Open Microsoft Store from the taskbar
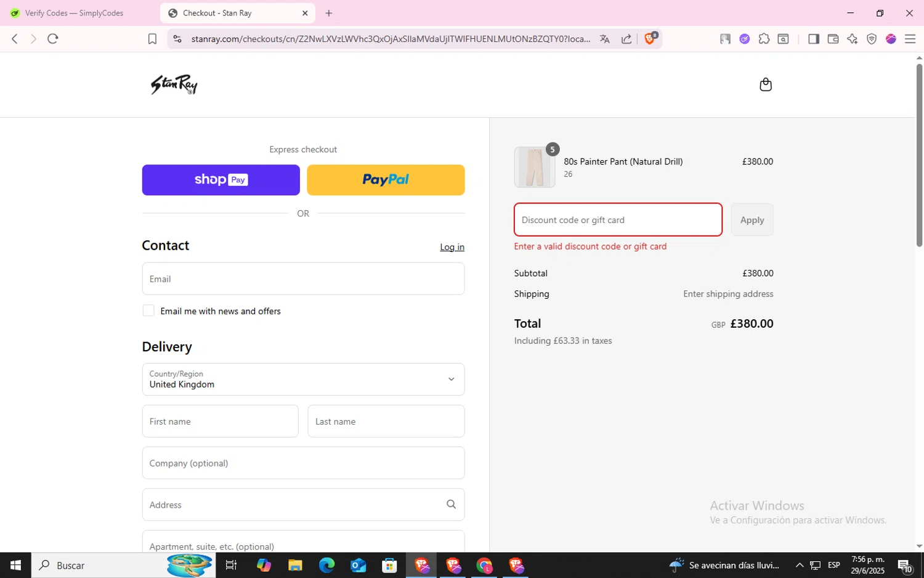924x578 pixels. click(389, 565)
